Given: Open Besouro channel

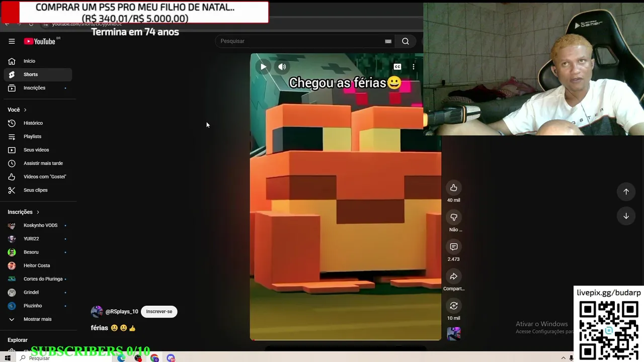Looking at the screenshot, I should pos(38,252).
